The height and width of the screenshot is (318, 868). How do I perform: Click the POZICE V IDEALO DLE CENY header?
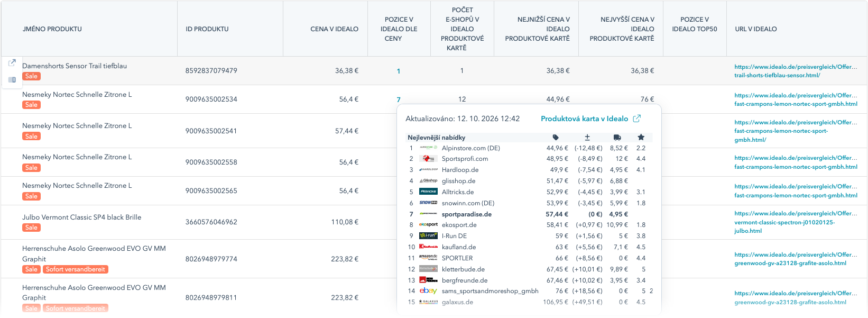coord(399,29)
